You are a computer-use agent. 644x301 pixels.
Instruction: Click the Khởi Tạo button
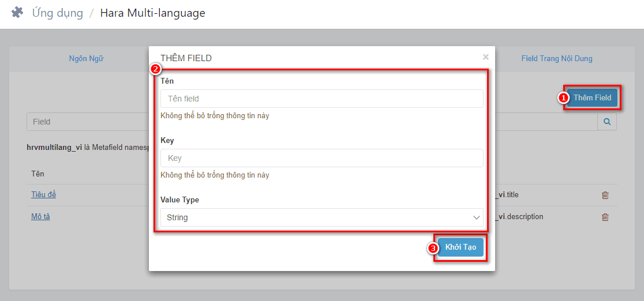pyautogui.click(x=460, y=247)
